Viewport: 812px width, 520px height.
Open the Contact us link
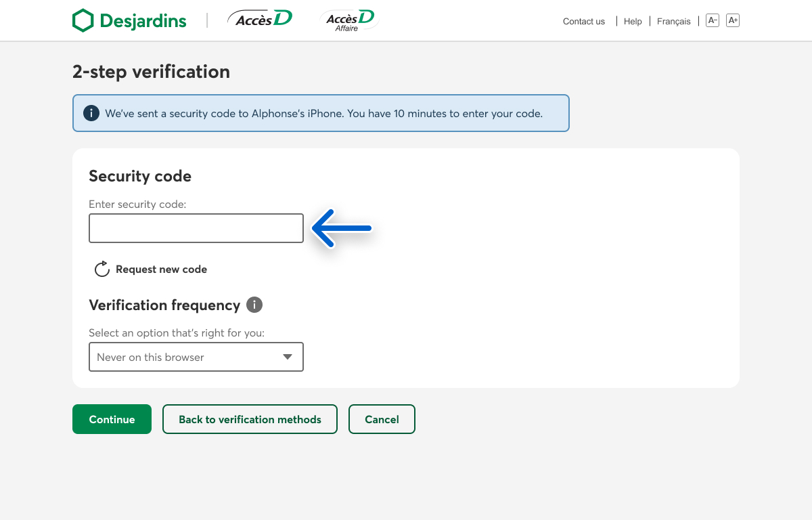[584, 22]
